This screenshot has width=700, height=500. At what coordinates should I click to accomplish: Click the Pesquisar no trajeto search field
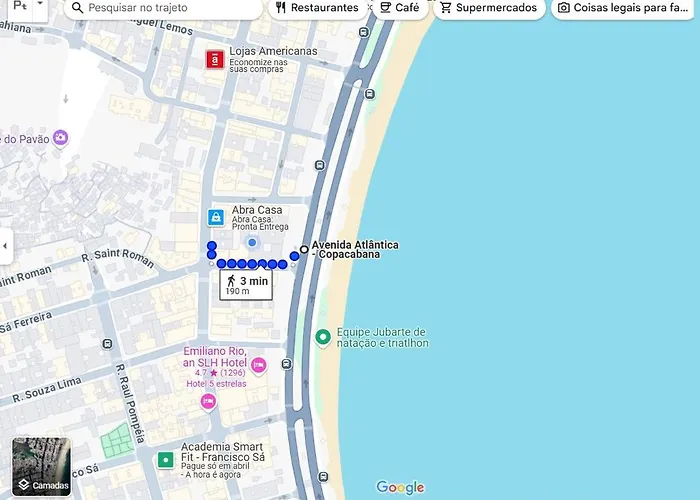(164, 8)
